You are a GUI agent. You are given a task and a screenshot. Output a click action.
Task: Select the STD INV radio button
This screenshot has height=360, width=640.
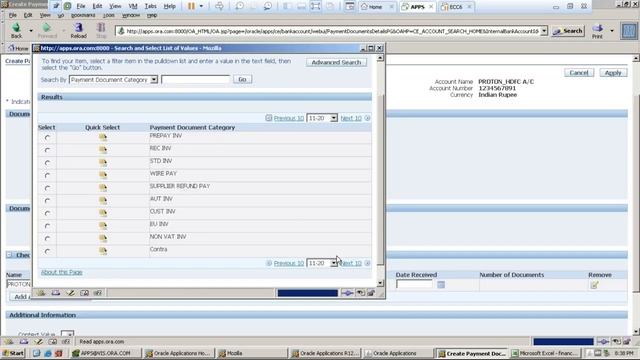pyautogui.click(x=48, y=163)
